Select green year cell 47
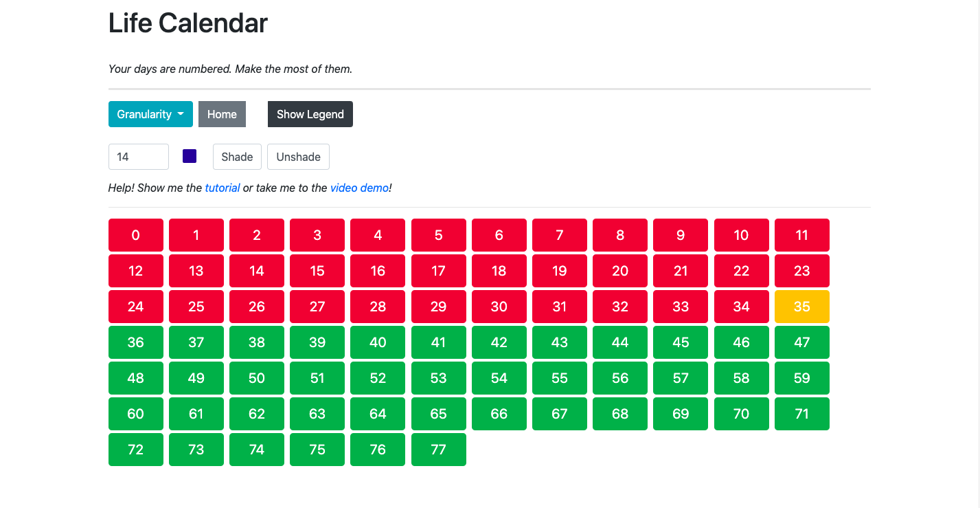Image resolution: width=980 pixels, height=508 pixels. (802, 342)
